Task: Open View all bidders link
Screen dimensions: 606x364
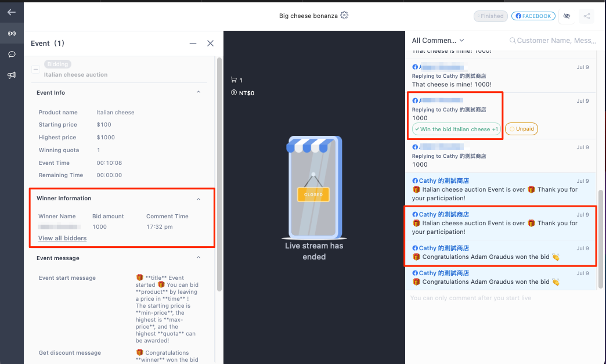Action: (62, 238)
